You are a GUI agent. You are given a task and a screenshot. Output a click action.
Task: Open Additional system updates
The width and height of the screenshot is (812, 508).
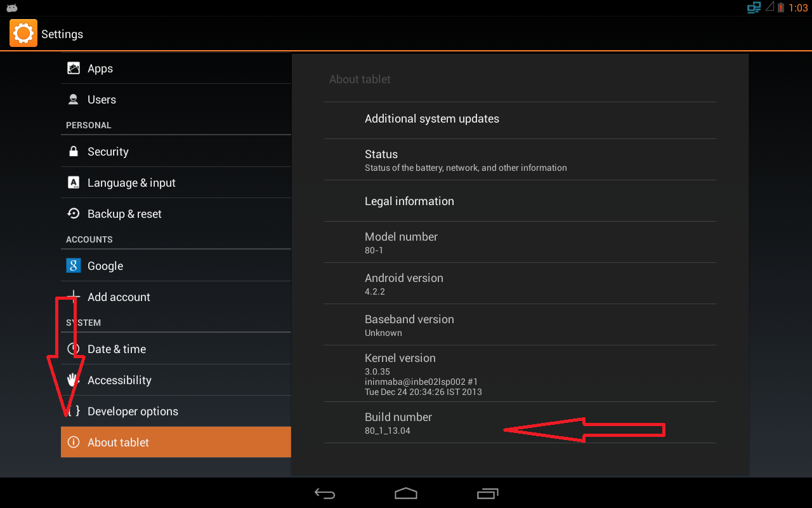520,119
